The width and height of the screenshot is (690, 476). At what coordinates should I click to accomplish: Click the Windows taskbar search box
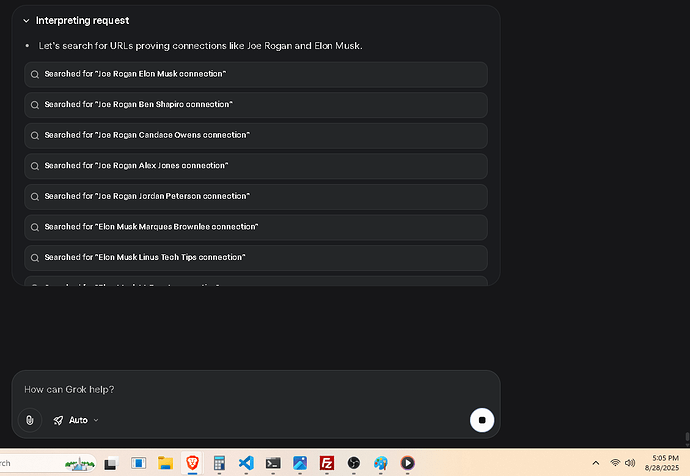[48, 463]
